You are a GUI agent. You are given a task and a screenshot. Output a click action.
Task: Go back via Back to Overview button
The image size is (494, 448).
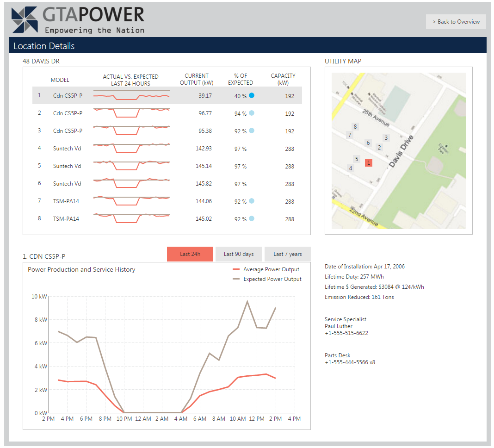(x=456, y=22)
